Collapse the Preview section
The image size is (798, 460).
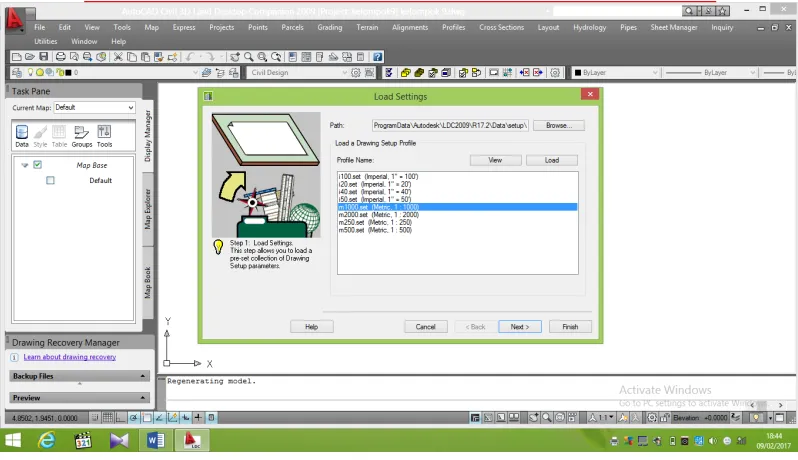point(143,398)
